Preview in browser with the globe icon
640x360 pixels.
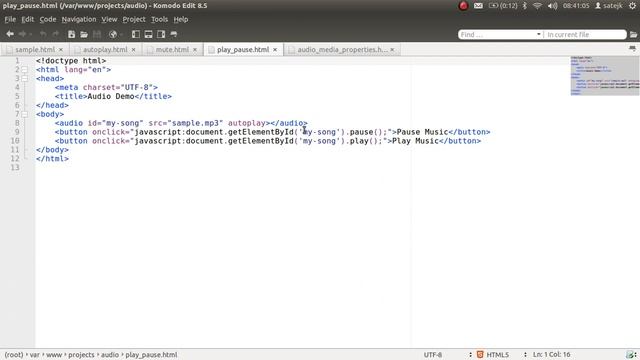point(113,34)
